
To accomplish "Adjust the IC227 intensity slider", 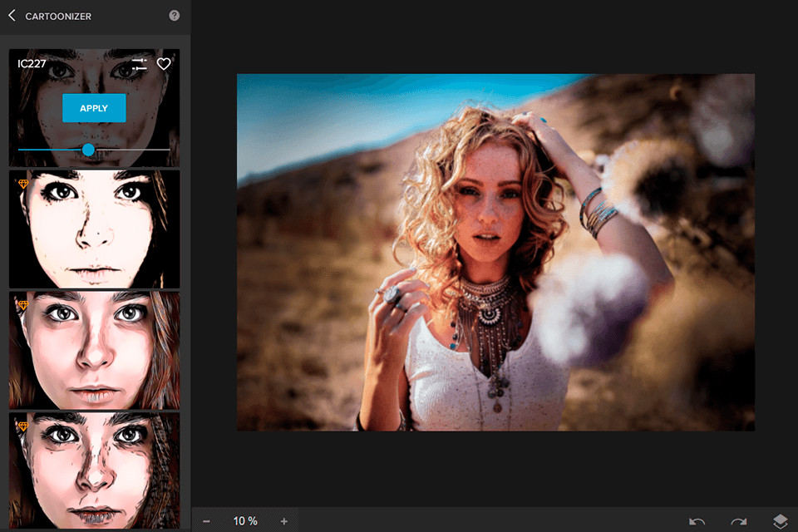I will 89,150.
